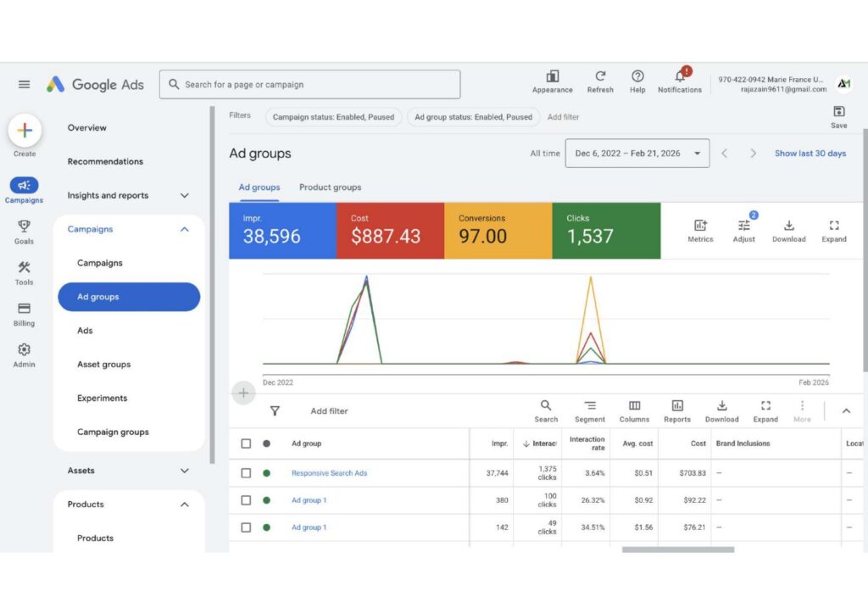Open the date range dropdown

pos(637,153)
